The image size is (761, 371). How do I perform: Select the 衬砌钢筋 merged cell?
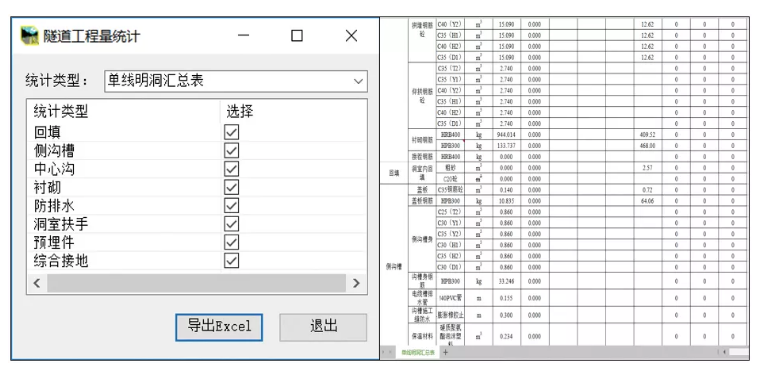pyautogui.click(x=421, y=140)
